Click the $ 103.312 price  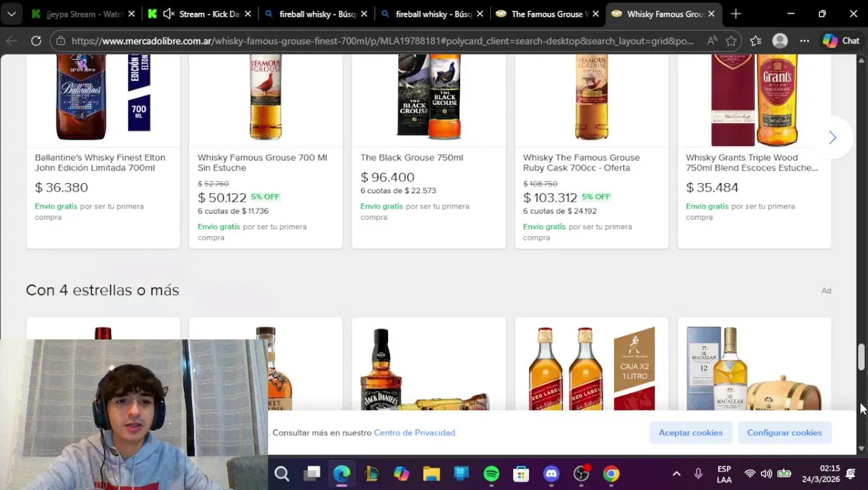point(550,197)
